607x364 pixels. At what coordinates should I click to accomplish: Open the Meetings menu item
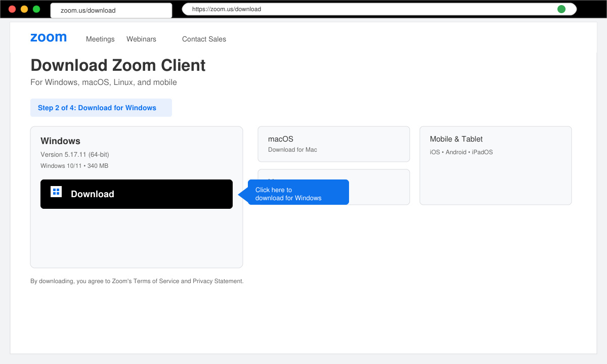pos(100,39)
